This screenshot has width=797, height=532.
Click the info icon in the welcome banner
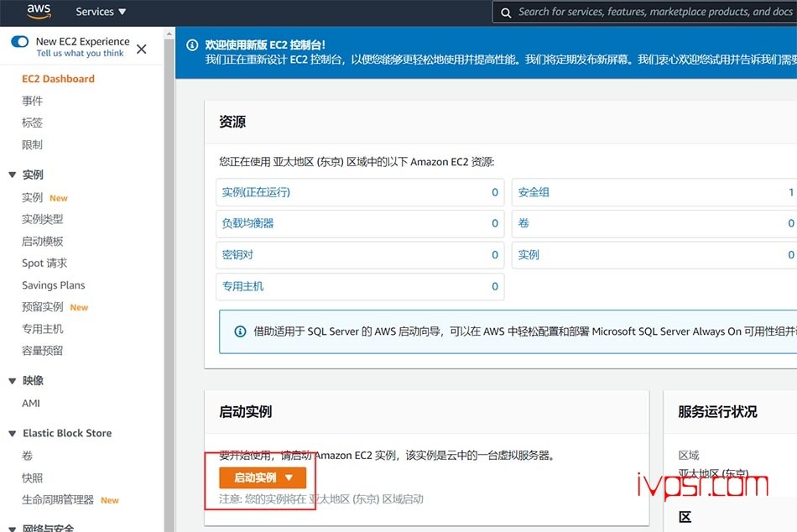192,44
